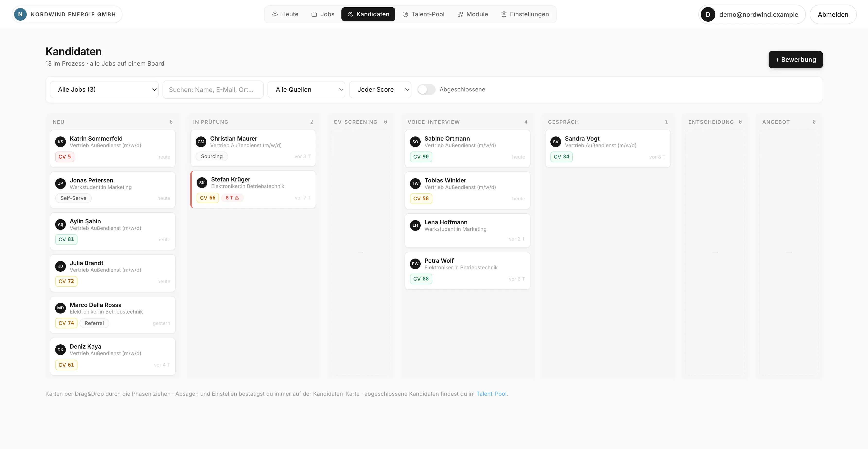Screen dimensions: 868x449
Task: Click the KS avatar of Katrin Sommerfeld
Action: (60, 142)
